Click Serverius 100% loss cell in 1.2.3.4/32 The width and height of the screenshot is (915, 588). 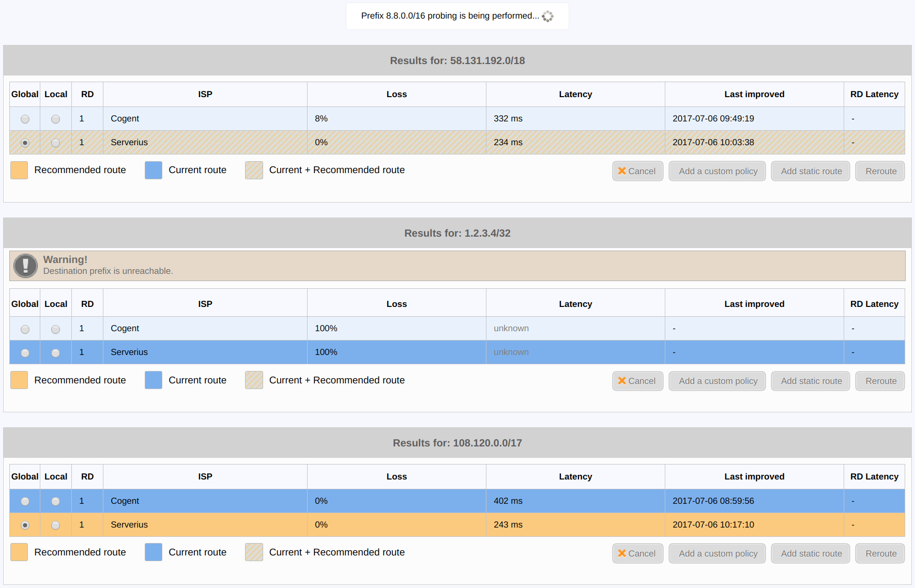(x=396, y=352)
